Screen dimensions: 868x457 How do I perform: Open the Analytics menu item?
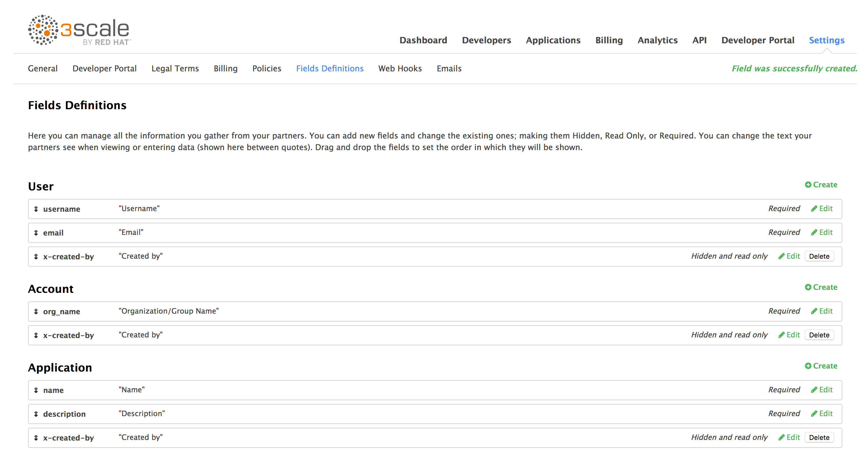point(657,40)
